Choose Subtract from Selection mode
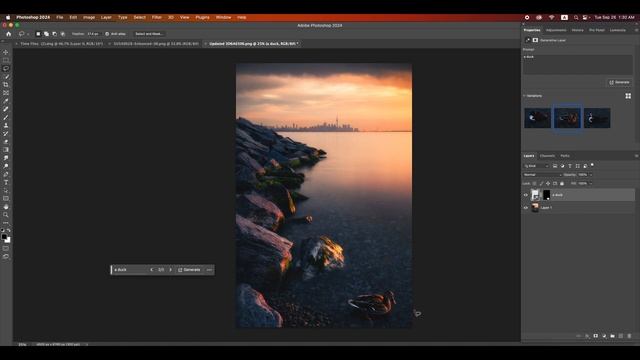The height and width of the screenshot is (360, 640). pyautogui.click(x=54, y=34)
